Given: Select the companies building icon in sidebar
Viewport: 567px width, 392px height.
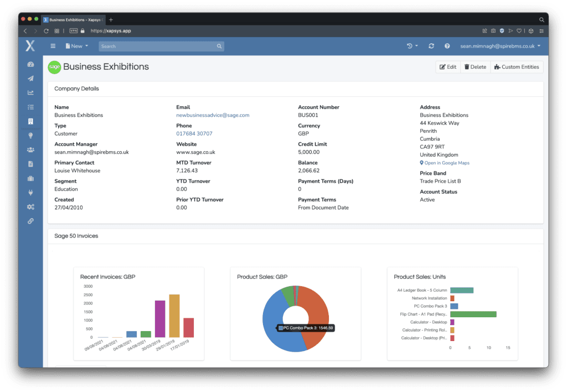Looking at the screenshot, I should click(31, 121).
